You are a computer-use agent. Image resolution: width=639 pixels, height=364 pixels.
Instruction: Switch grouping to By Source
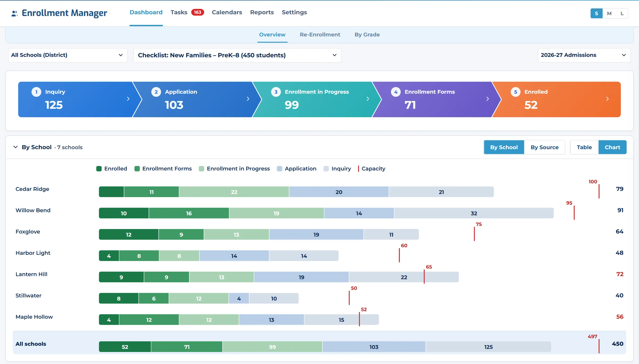pyautogui.click(x=544, y=147)
